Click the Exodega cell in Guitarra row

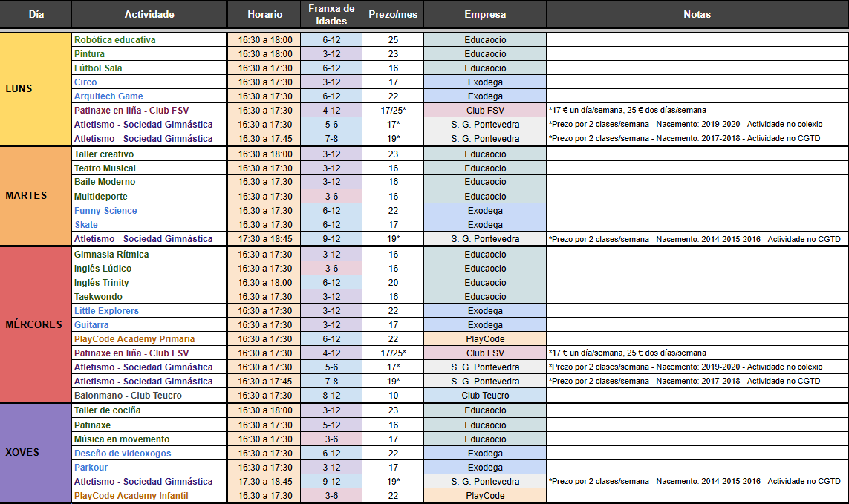pos(485,324)
